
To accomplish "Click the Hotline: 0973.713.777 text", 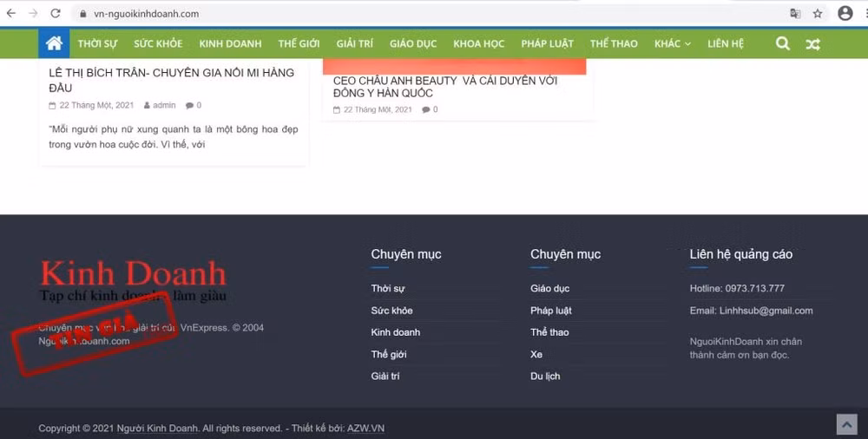I will (x=737, y=288).
